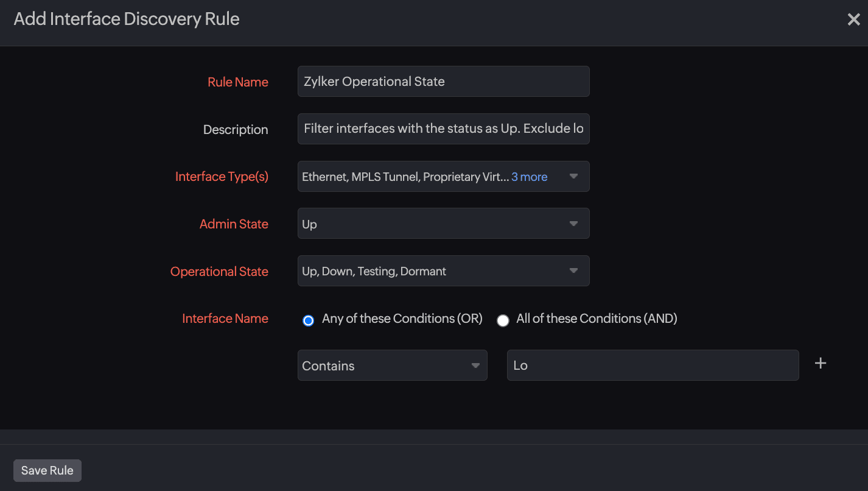Add another interface name condition with plus icon
The image size is (868, 491).
[821, 364]
